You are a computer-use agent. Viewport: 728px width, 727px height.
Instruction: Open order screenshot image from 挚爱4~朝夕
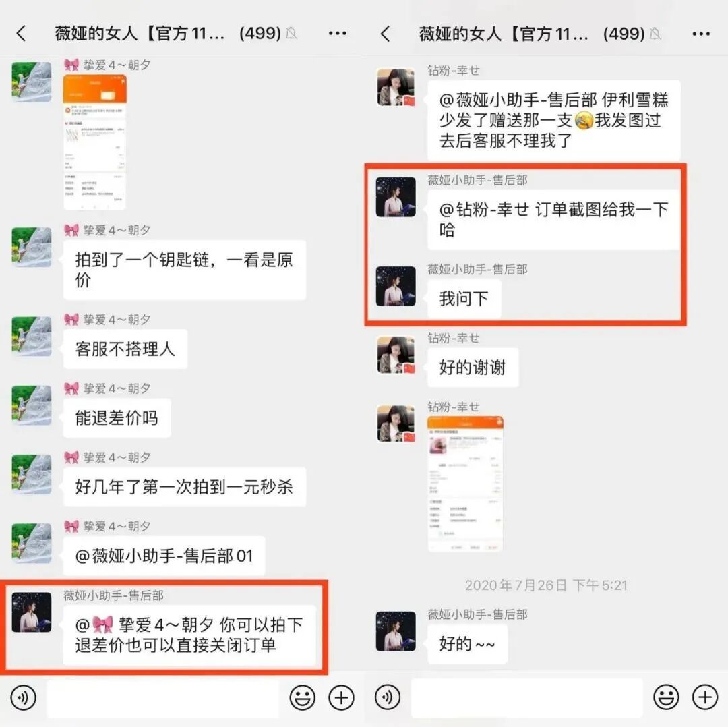pyautogui.click(x=95, y=142)
